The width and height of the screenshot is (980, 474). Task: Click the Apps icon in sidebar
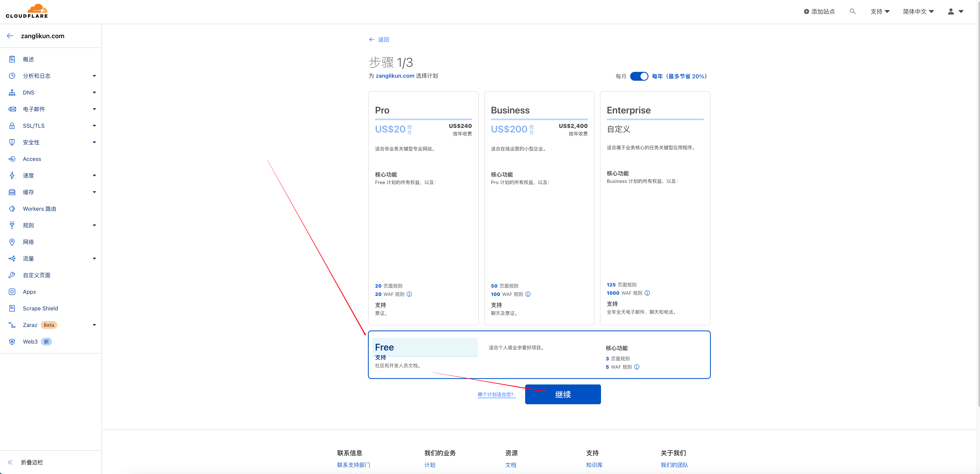(x=12, y=292)
